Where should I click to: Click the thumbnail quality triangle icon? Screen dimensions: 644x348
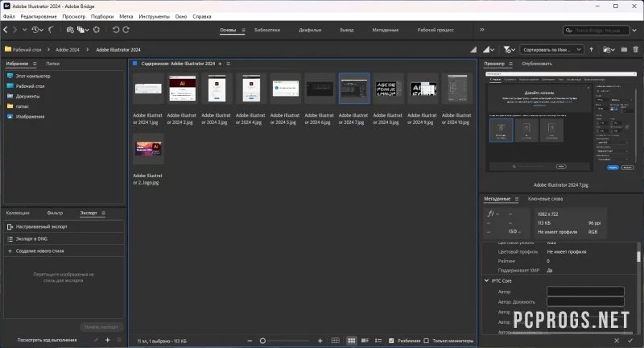click(x=473, y=50)
